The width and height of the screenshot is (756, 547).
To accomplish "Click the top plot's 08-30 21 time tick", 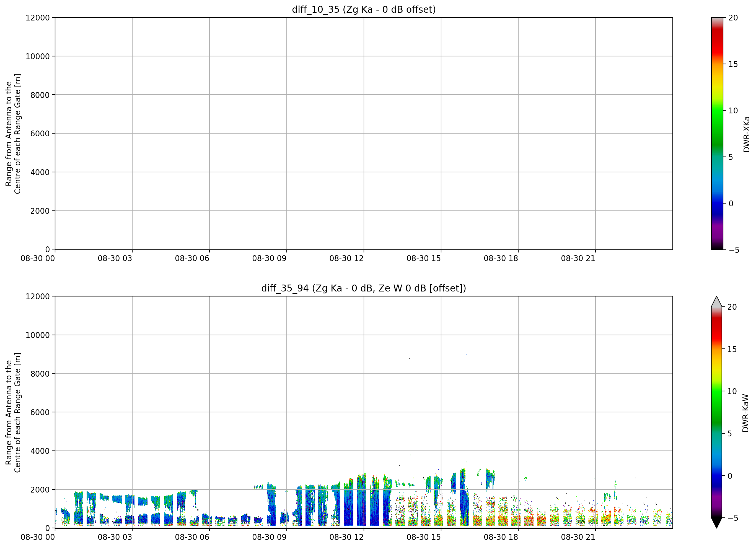I will tap(578, 258).
